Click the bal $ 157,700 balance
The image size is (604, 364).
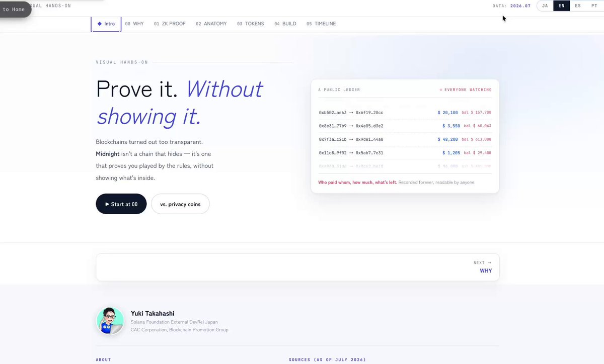pyautogui.click(x=477, y=113)
